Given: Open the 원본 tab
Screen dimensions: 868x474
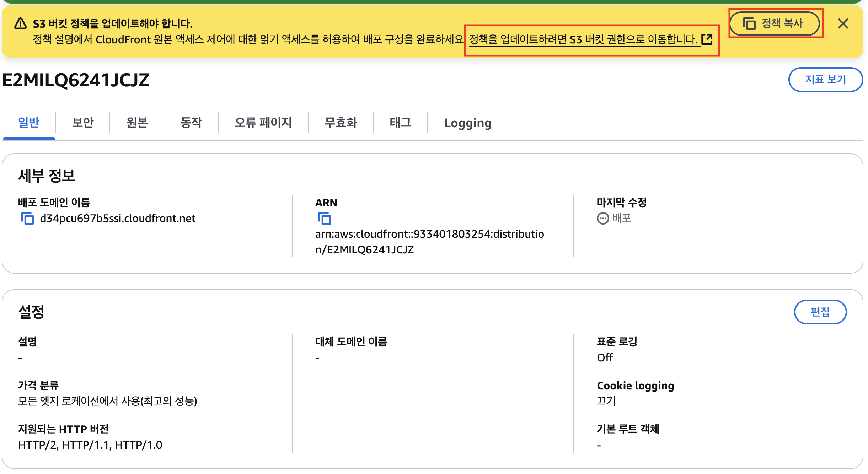Looking at the screenshot, I should point(137,123).
